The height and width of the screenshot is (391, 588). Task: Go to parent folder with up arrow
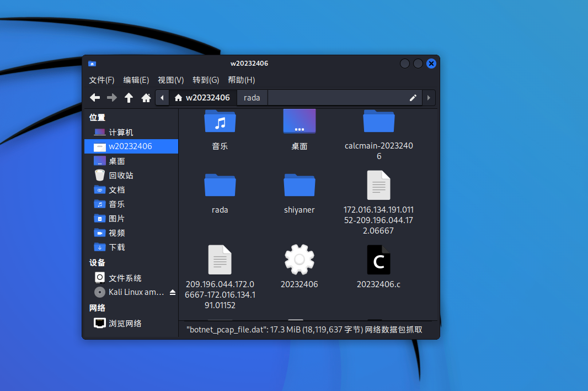coord(129,98)
